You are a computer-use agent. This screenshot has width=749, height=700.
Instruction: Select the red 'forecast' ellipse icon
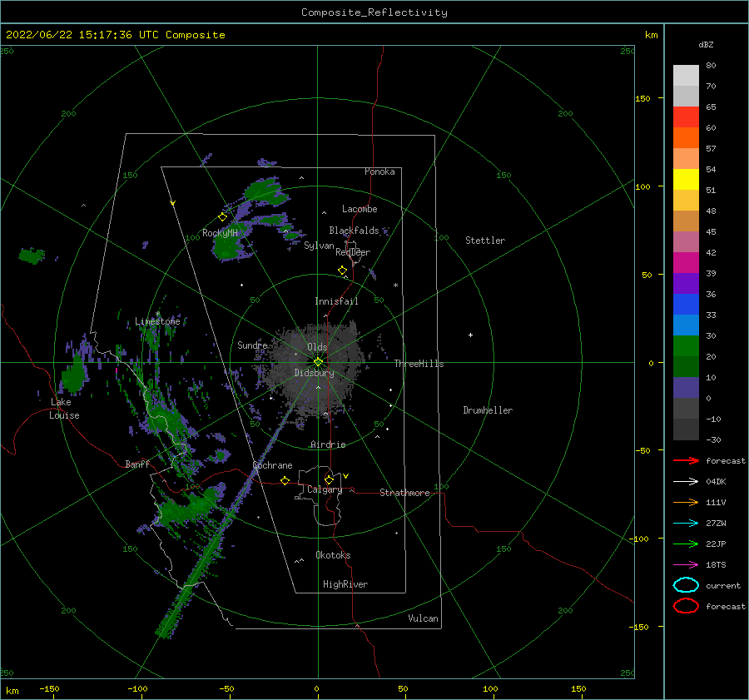686,606
